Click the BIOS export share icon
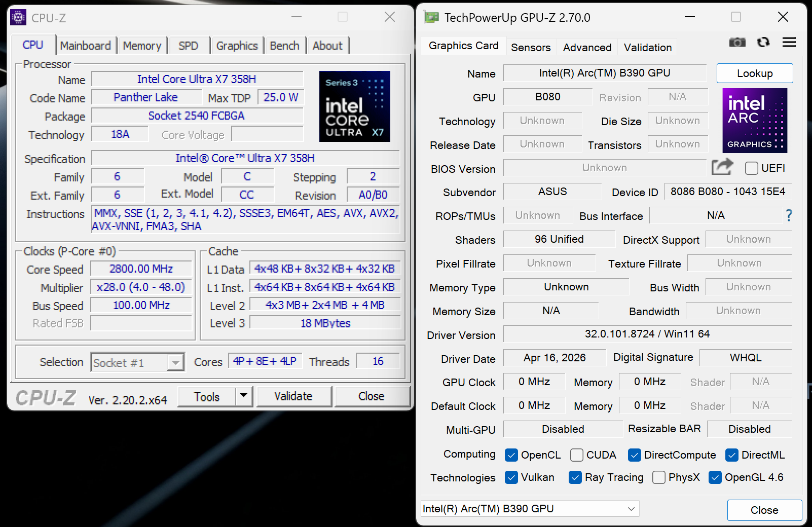Image resolution: width=812 pixels, height=527 pixels. (722, 167)
